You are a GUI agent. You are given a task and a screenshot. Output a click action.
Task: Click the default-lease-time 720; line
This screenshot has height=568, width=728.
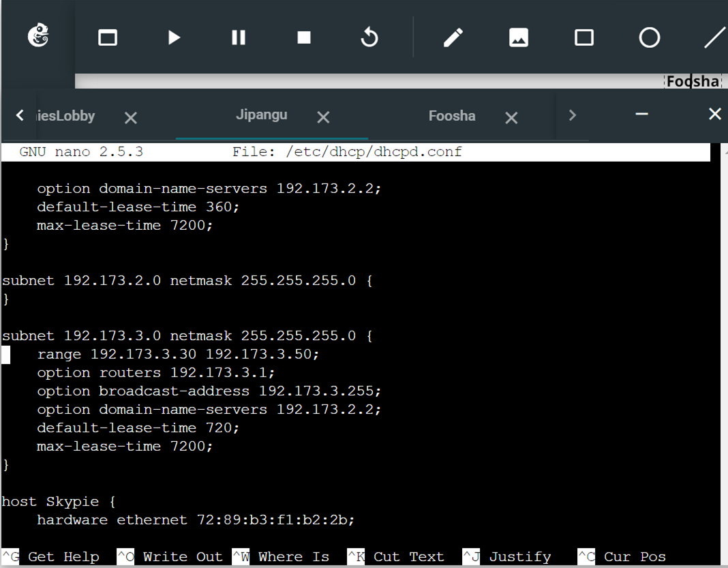click(x=138, y=428)
